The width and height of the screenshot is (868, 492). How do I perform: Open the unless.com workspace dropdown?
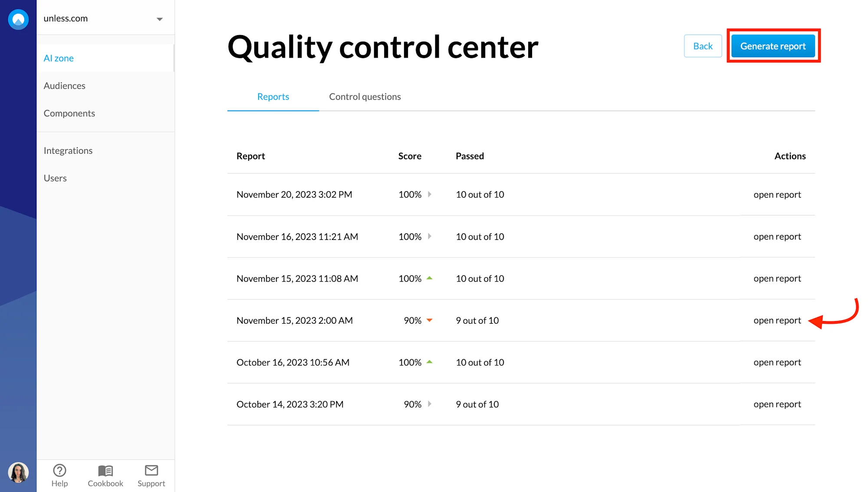160,19
